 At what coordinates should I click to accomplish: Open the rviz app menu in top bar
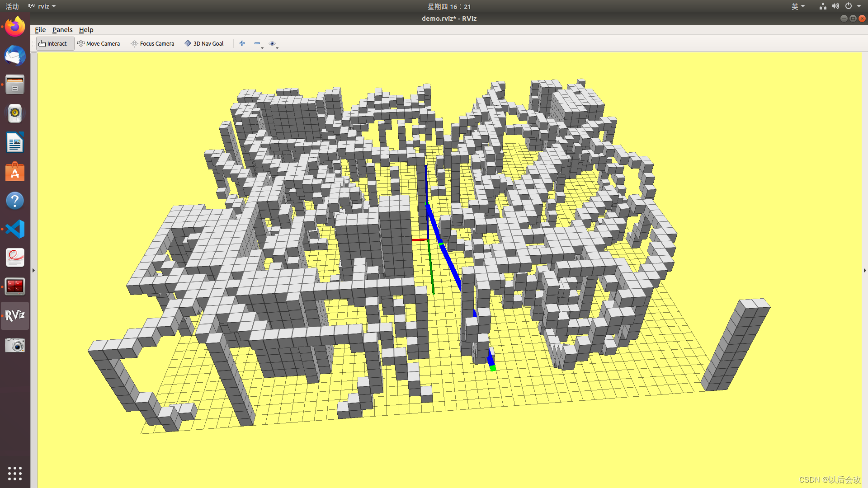(x=42, y=6)
